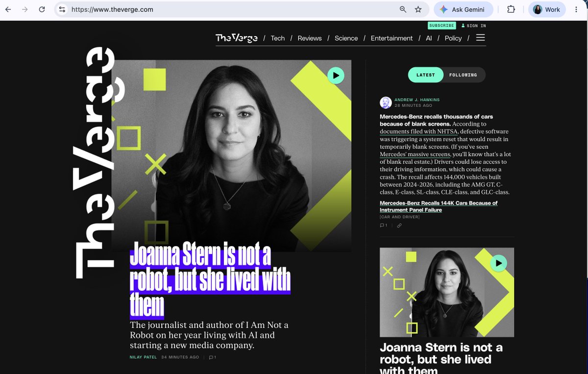Click author Nilay Patel link
Image resolution: width=588 pixels, height=374 pixels.
(x=143, y=357)
